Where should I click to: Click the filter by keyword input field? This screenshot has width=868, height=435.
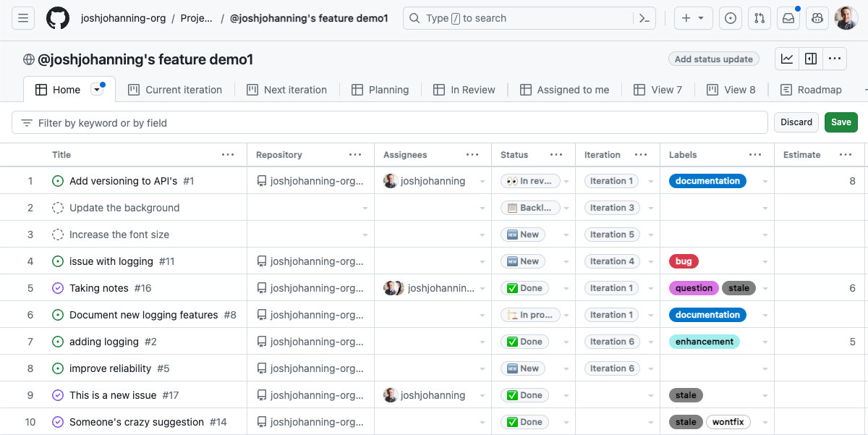(x=289, y=122)
